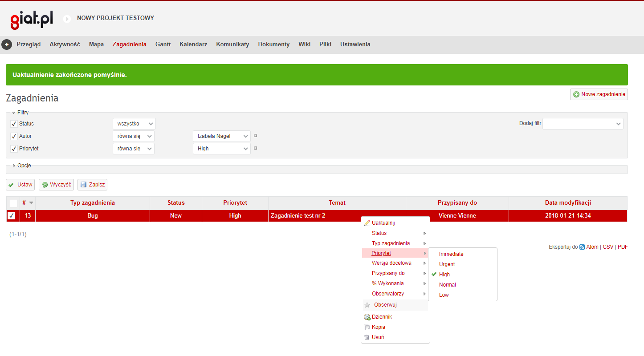Click the star icon next to Obserwuj
The image size is (644, 356).
(367, 305)
